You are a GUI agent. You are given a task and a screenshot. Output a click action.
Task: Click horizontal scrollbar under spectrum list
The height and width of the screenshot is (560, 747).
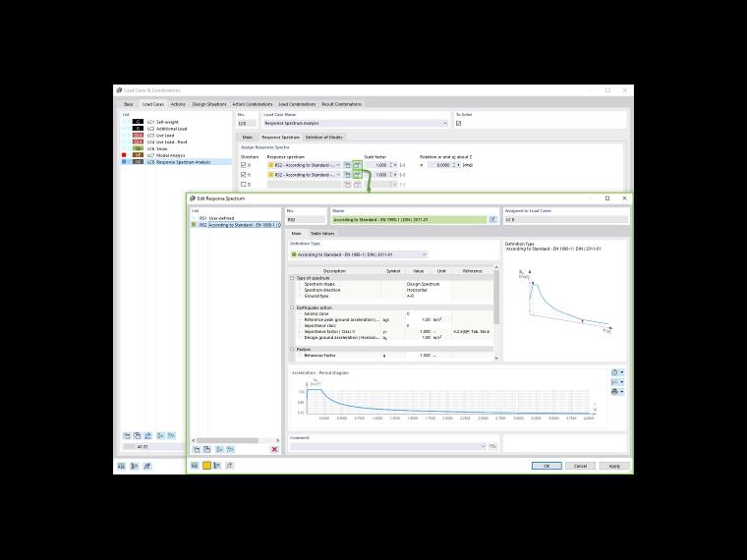click(x=227, y=440)
